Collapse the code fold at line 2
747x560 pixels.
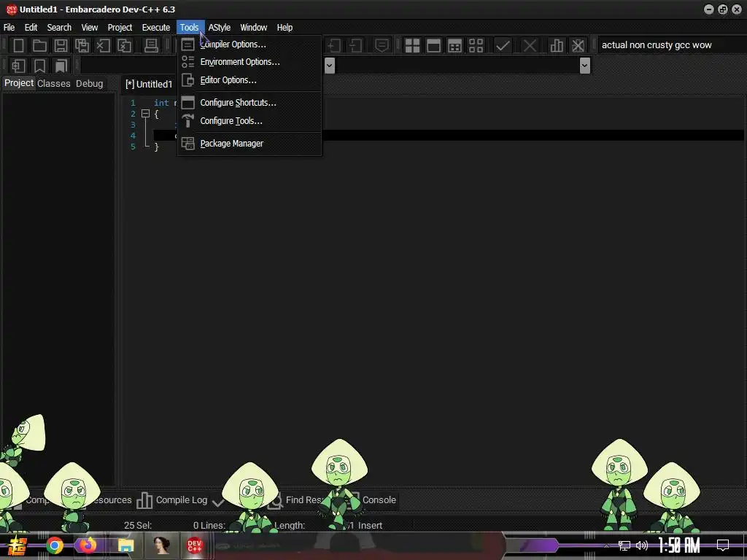point(145,114)
